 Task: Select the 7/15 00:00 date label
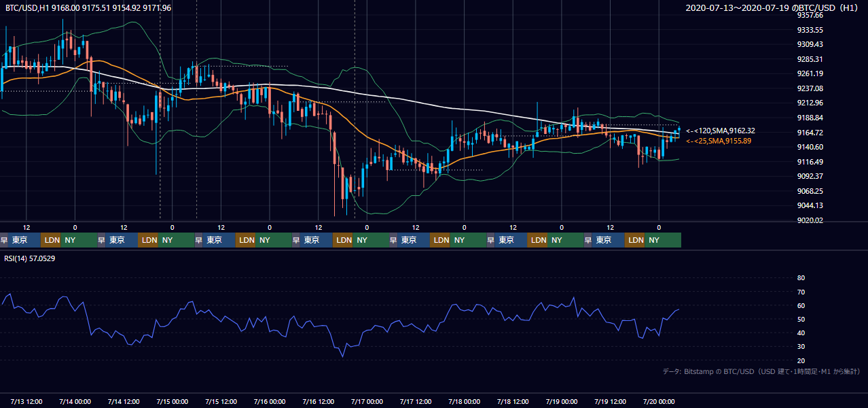tap(173, 401)
